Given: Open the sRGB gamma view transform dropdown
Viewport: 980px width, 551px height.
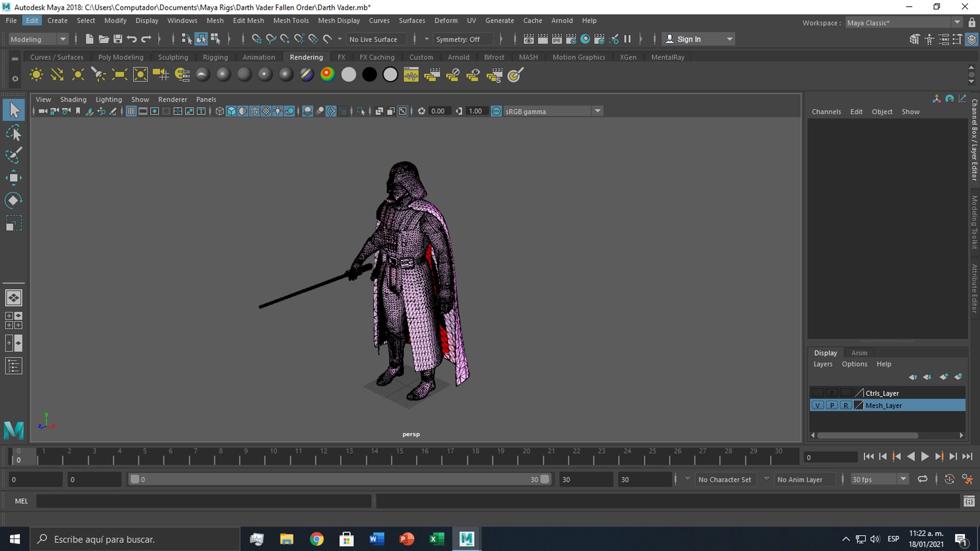Looking at the screenshot, I should point(553,111).
